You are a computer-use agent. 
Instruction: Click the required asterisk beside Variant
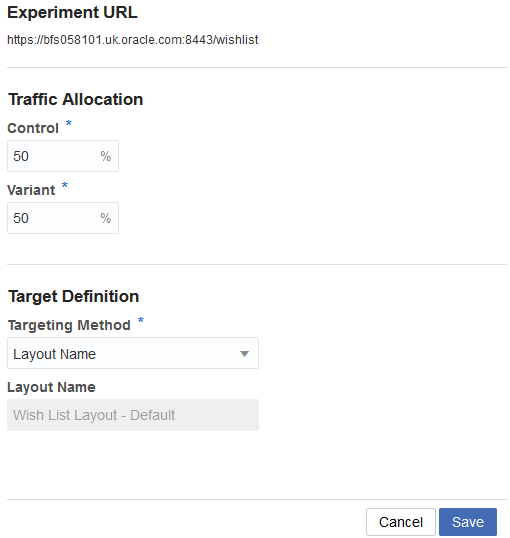click(x=65, y=185)
